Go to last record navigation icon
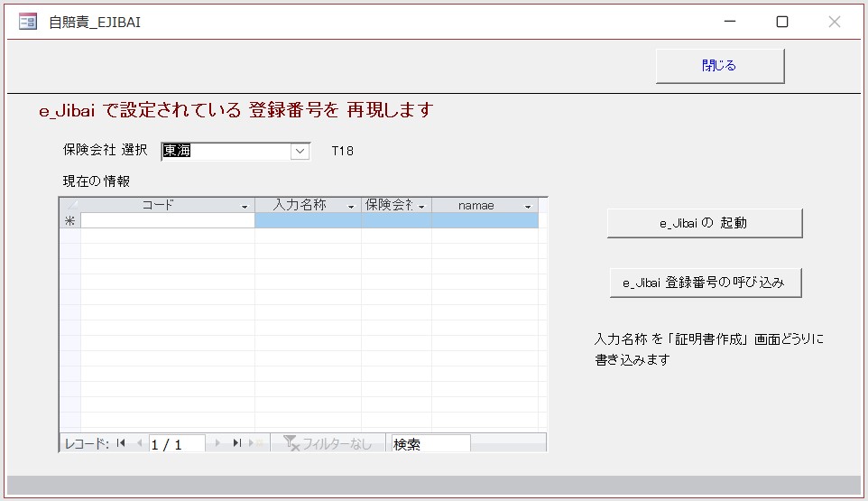Screen dimensions: 868x501 coord(237,443)
